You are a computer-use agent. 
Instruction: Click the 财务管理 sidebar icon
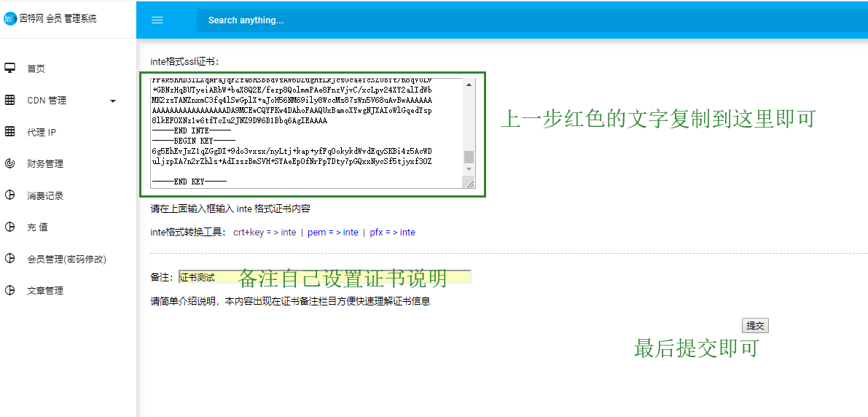tap(10, 164)
